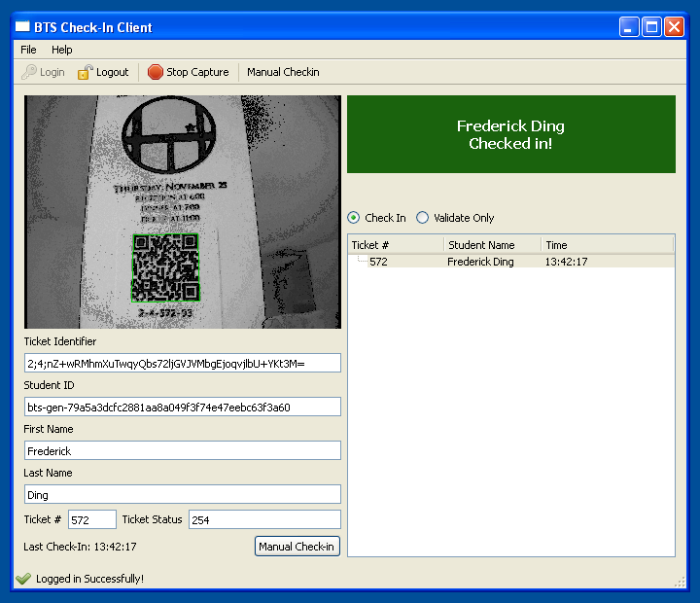Click the 13:42:17 time cell
The width and height of the screenshot is (700, 603).
[566, 262]
